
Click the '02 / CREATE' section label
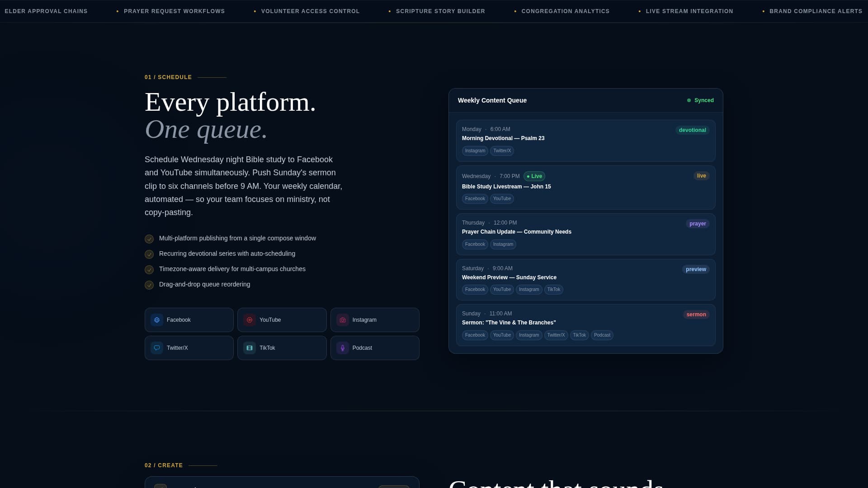coord(164,465)
